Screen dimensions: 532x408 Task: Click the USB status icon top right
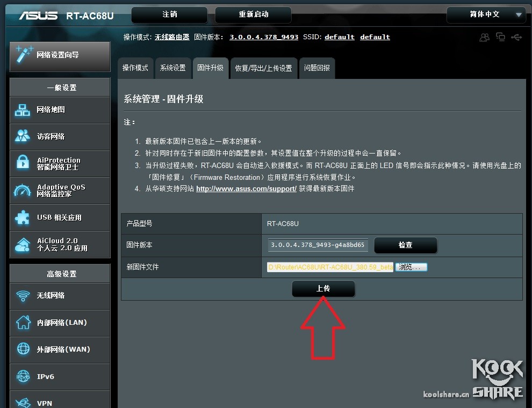pyautogui.click(x=516, y=38)
